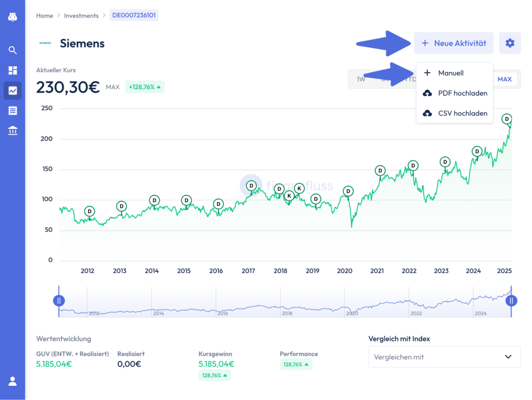
Task: Click the Finanzfluss hippo logo icon
Action: (x=13, y=17)
